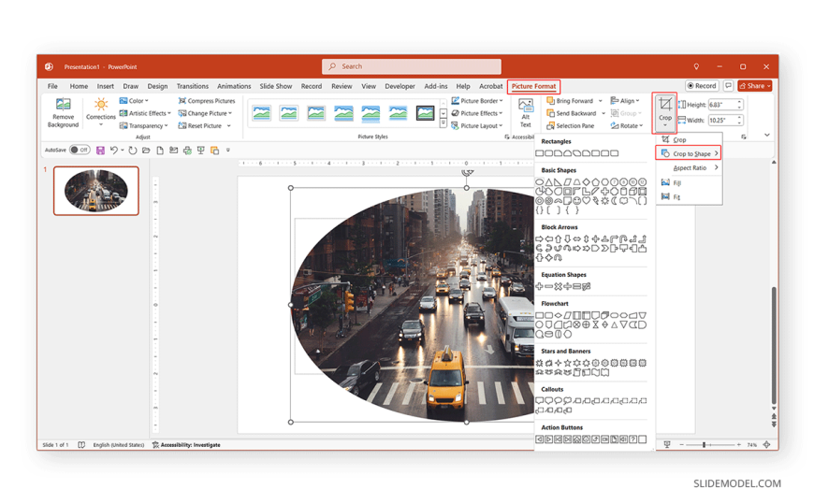Choose the first speech bubble under Callouts

pyautogui.click(x=539, y=401)
